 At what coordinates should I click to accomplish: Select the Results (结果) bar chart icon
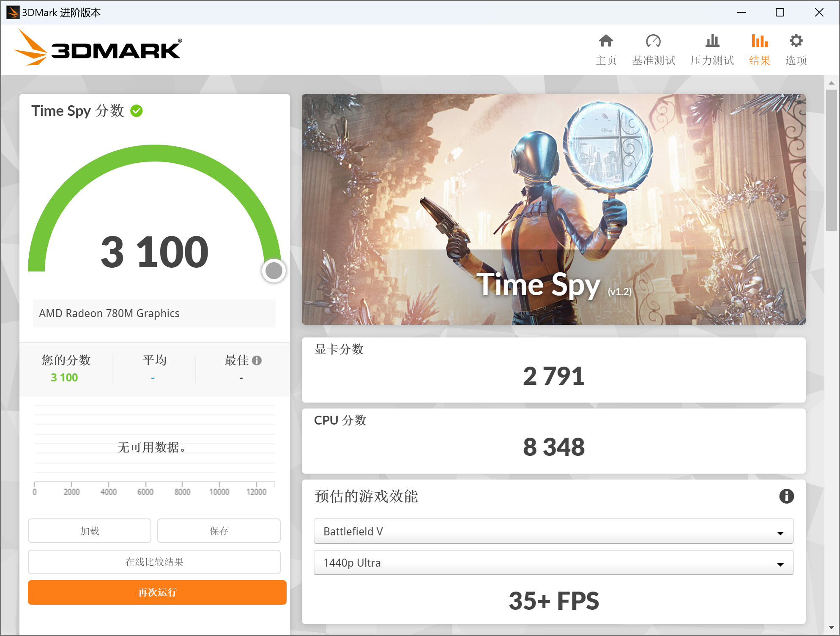tap(759, 41)
